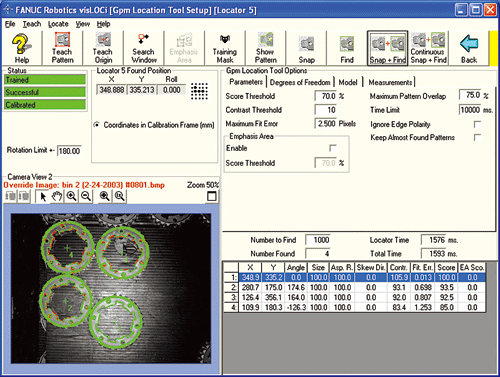Screen dimensions: 500x377
Task: Open the Measurements tab
Action: pos(390,82)
